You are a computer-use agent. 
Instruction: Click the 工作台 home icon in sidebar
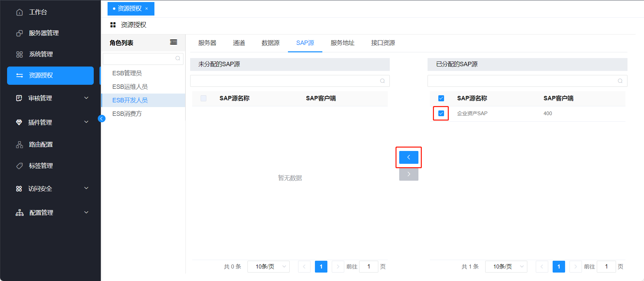20,12
